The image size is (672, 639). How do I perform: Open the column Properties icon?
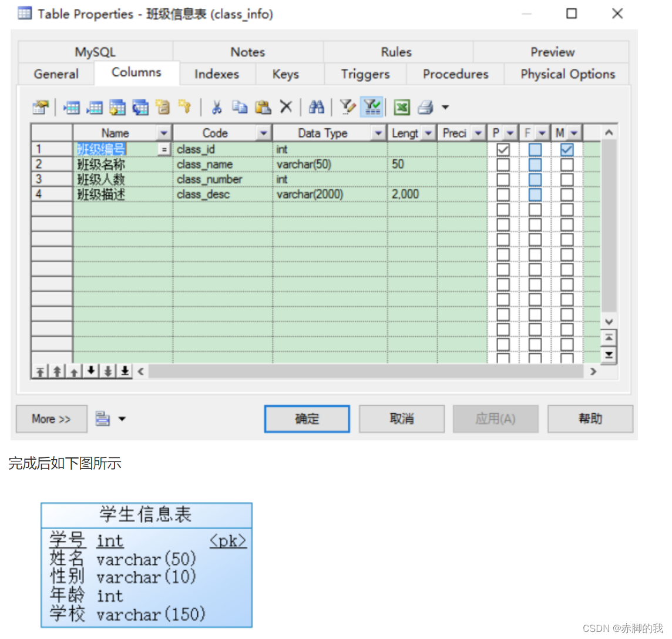pyautogui.click(x=39, y=107)
